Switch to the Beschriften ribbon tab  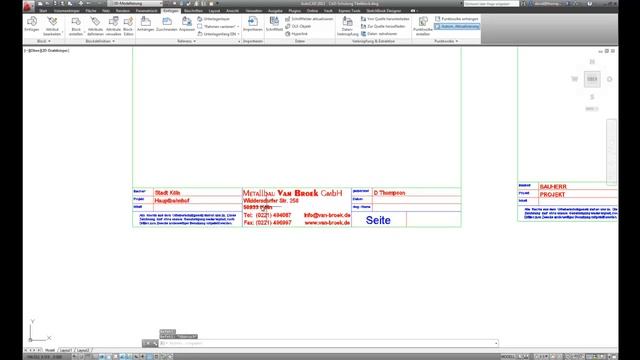tap(193, 11)
